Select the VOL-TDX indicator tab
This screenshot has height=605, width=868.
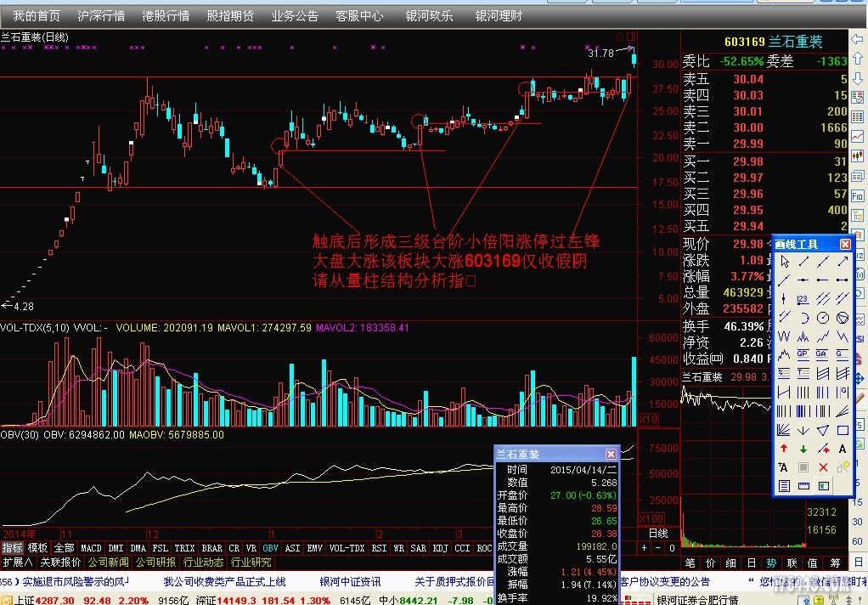[347, 548]
